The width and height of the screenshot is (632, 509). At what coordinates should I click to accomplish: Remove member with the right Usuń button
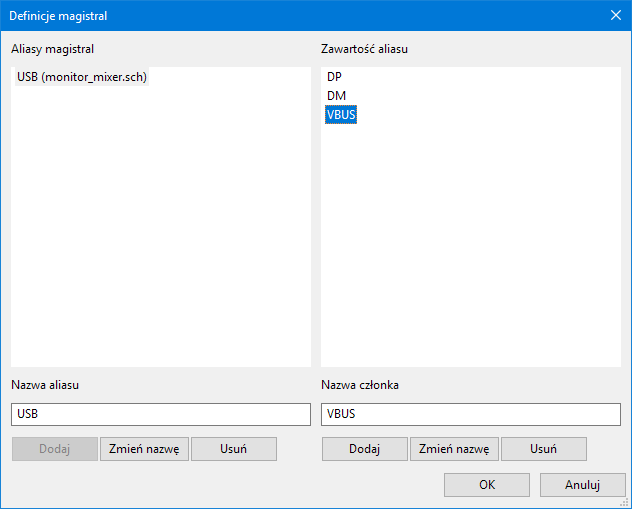(543, 449)
